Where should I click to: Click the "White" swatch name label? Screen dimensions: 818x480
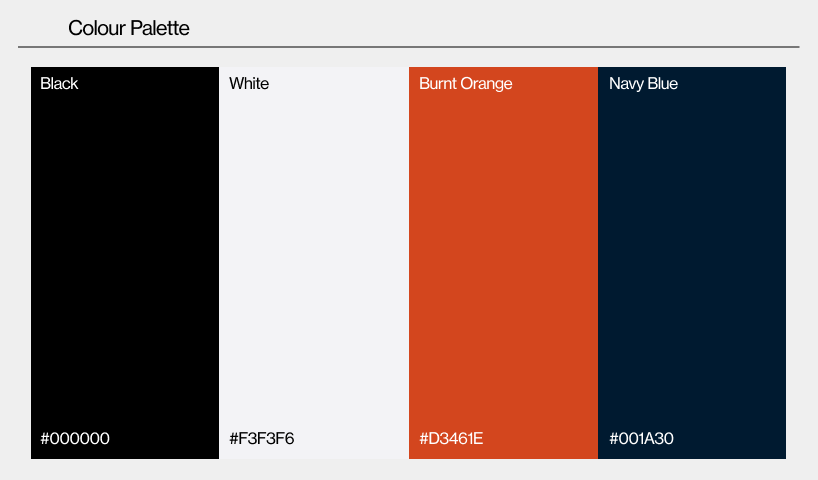[x=249, y=83]
